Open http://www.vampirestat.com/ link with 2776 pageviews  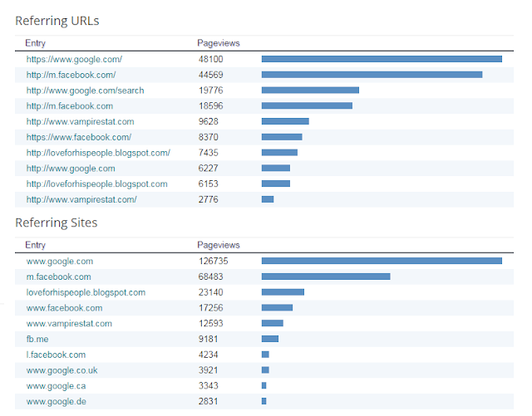click(x=81, y=199)
